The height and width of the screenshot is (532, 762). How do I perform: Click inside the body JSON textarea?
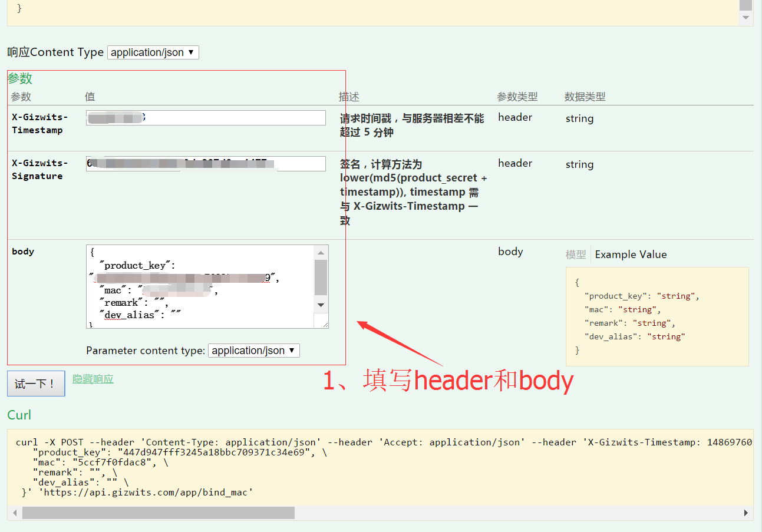coord(200,286)
